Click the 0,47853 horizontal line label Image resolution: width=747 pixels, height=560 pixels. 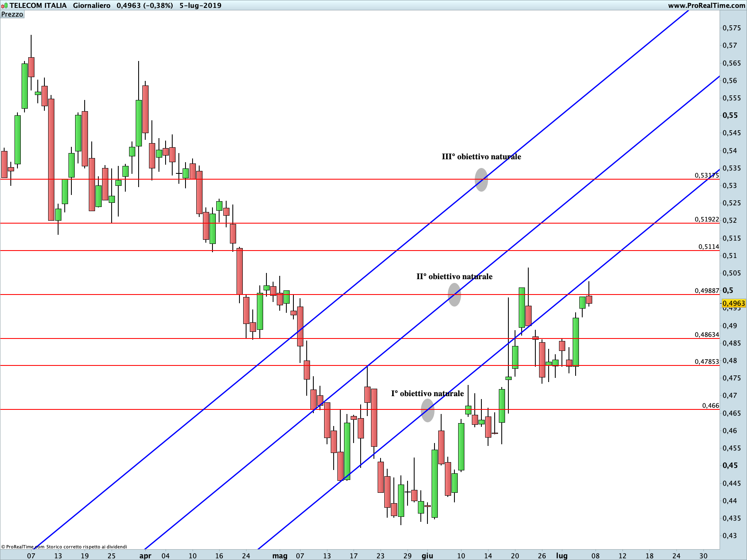pos(707,362)
